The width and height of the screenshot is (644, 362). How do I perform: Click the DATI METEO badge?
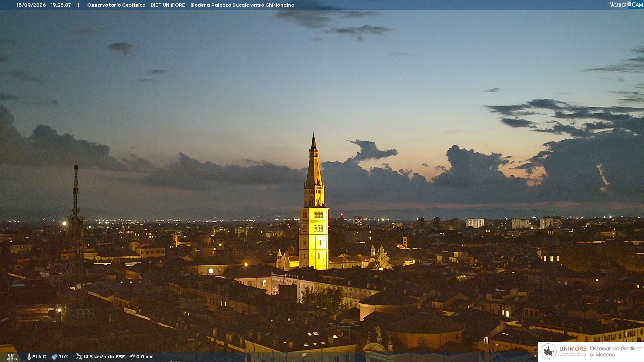(x=12, y=357)
